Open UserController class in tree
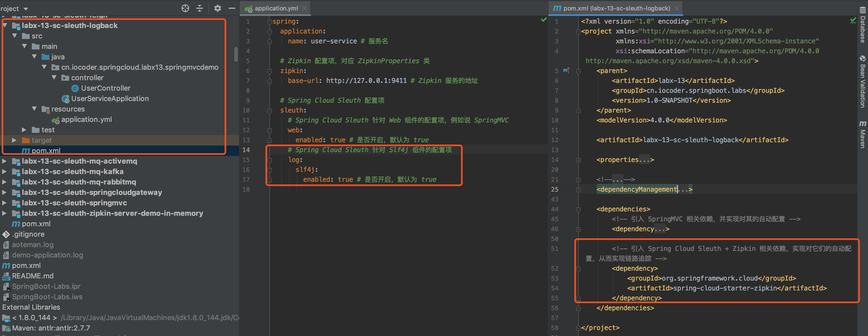Screen dimensions: 868x336 tap(105, 88)
